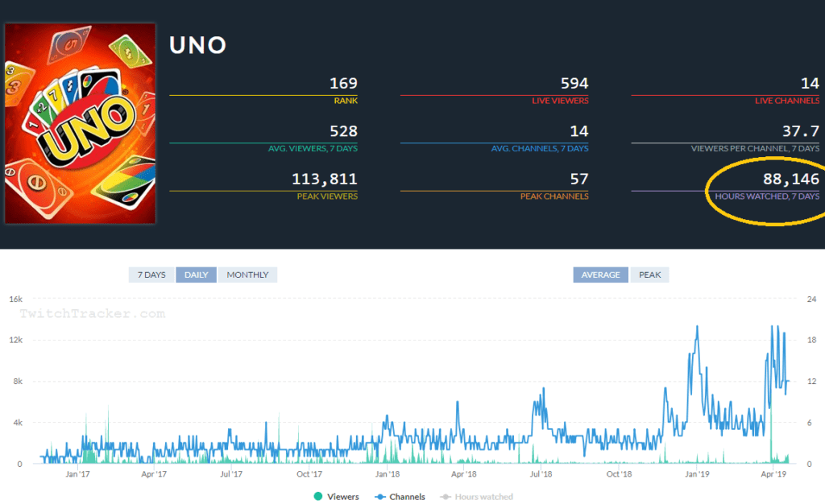This screenshot has width=825, height=504.
Task: Click the 24 channels axis value
Action: point(812,299)
